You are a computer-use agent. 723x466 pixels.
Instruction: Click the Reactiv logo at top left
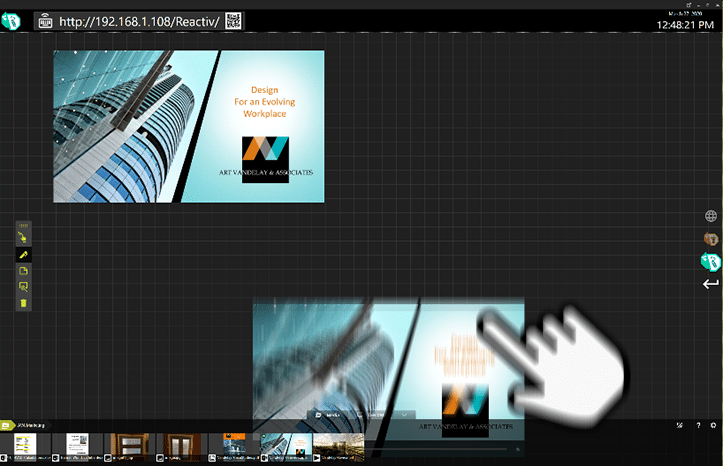(x=11, y=21)
